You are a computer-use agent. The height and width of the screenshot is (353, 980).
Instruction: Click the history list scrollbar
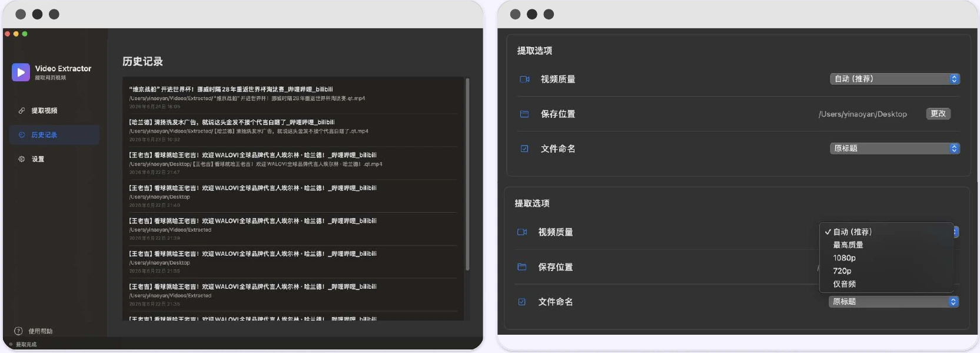pos(467,174)
